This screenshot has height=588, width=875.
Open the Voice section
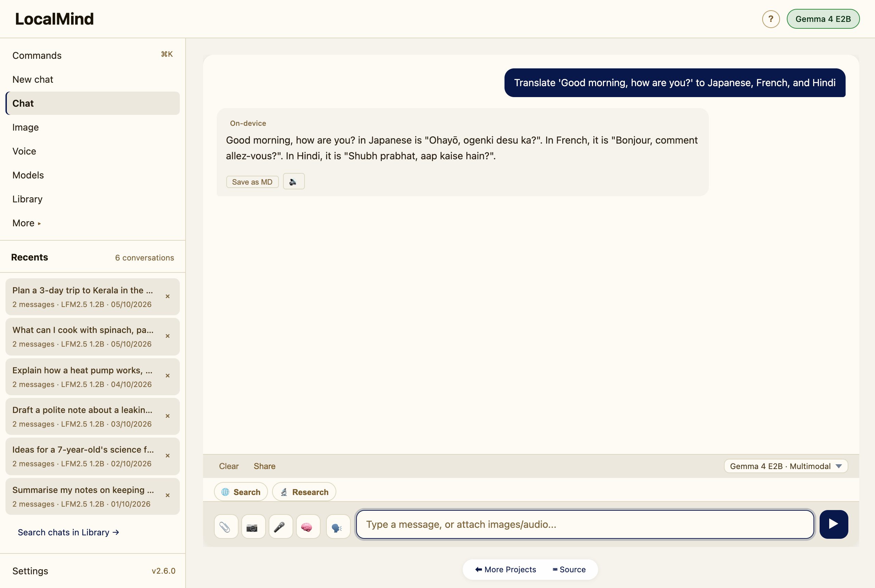(x=93, y=151)
